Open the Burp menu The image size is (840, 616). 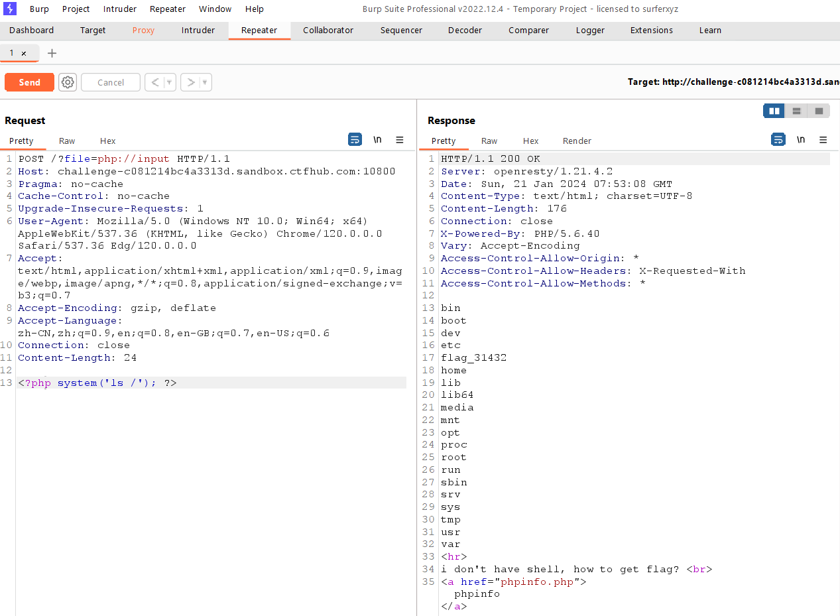pyautogui.click(x=39, y=9)
